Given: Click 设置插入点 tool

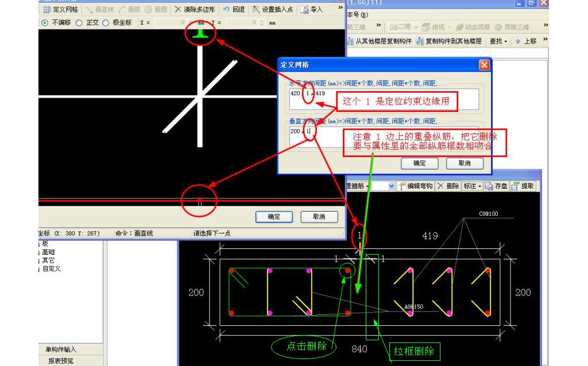Looking at the screenshot, I should (272, 9).
